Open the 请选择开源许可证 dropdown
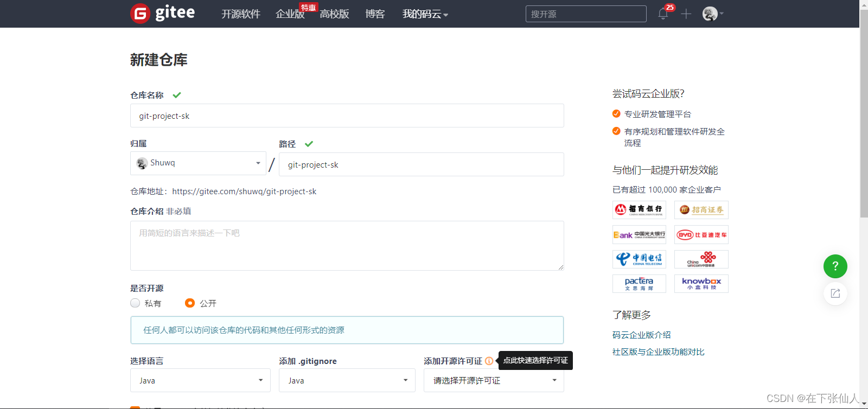The width and height of the screenshot is (868, 409). (x=494, y=380)
